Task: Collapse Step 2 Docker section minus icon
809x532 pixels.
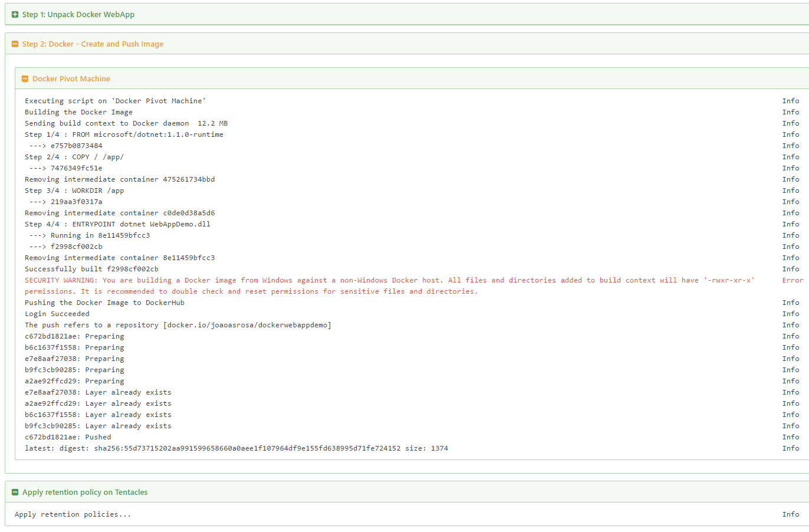Action: (x=15, y=44)
